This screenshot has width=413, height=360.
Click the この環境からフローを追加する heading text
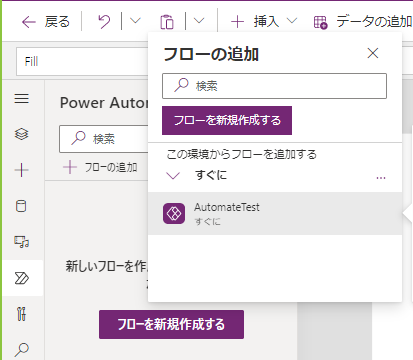point(241,154)
